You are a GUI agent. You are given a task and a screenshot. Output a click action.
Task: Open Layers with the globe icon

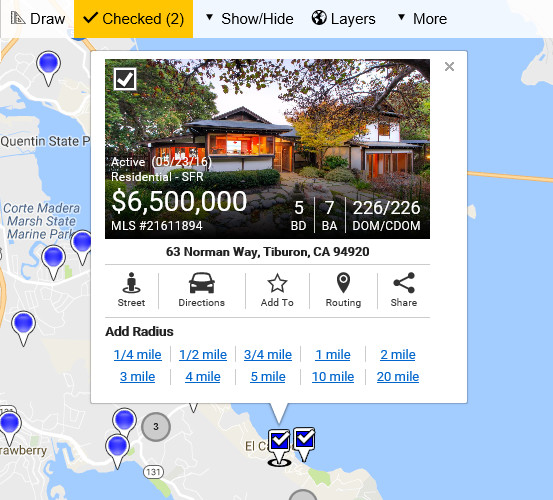pos(343,19)
